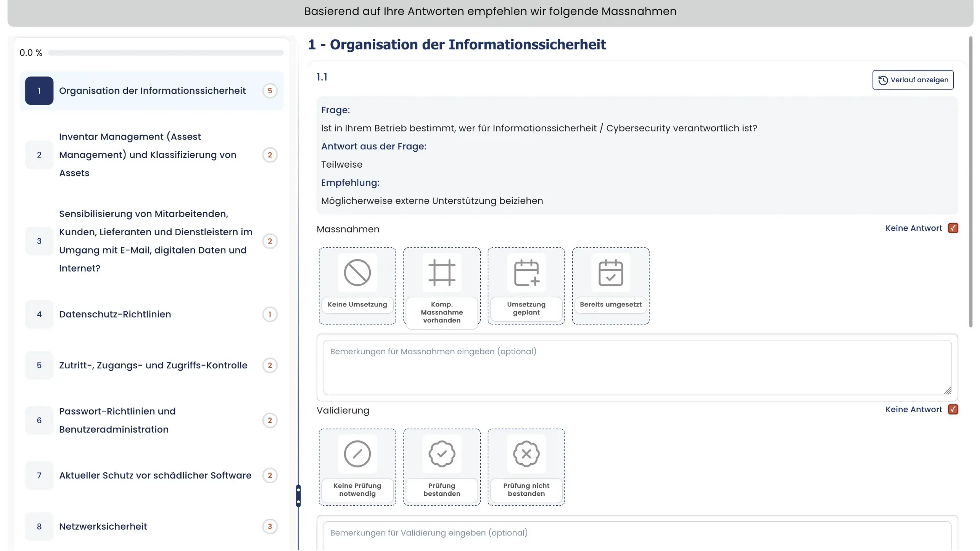This screenshot has width=980, height=551.
Task: Choose Komp. Massnahme vorhanden grid icon
Action: coord(441,272)
